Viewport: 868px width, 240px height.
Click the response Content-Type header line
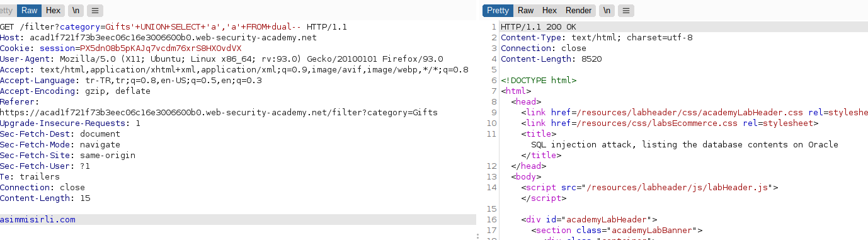597,37
